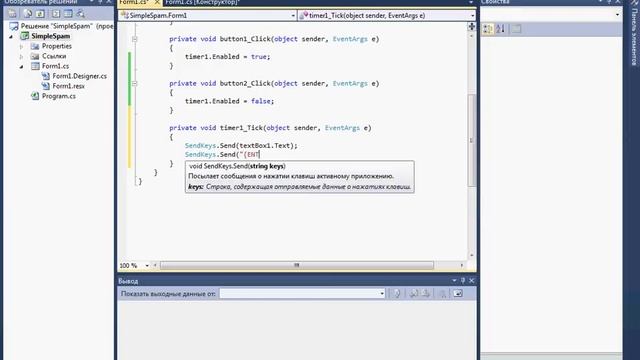Pin the Вывод output panel
This screenshot has width=640, height=360.
point(463,281)
